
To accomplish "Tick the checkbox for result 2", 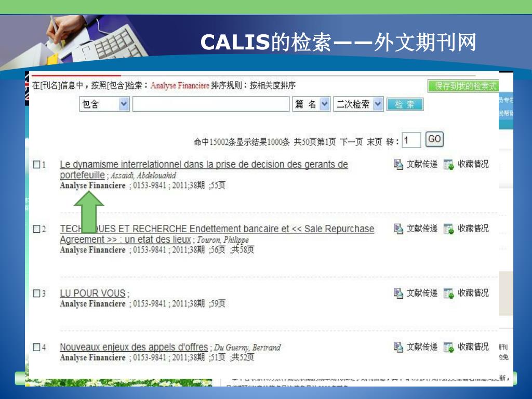I will point(36,229).
